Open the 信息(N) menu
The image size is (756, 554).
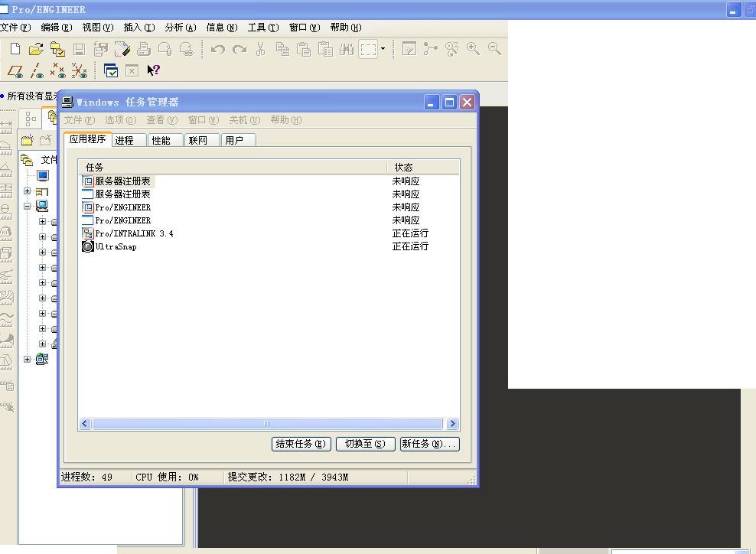[x=222, y=28]
